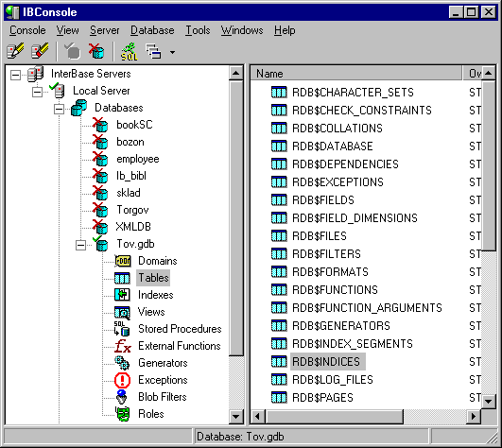Click the Un-register server toolbar icon
Screen dimensions: 502x448
pyautogui.click(x=40, y=51)
